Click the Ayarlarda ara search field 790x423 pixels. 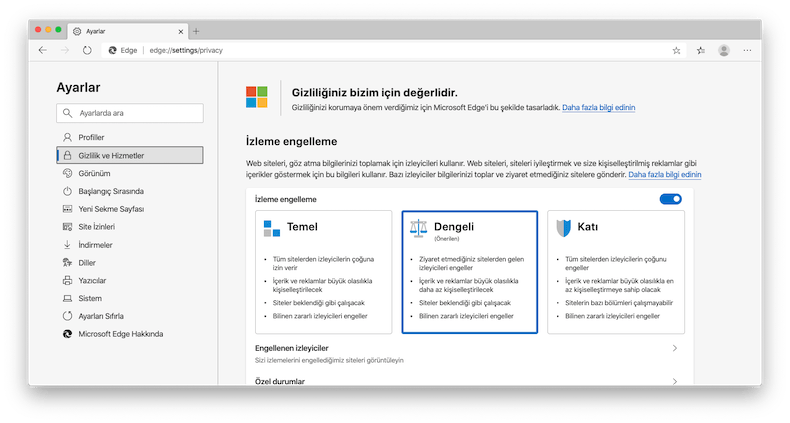pos(130,114)
